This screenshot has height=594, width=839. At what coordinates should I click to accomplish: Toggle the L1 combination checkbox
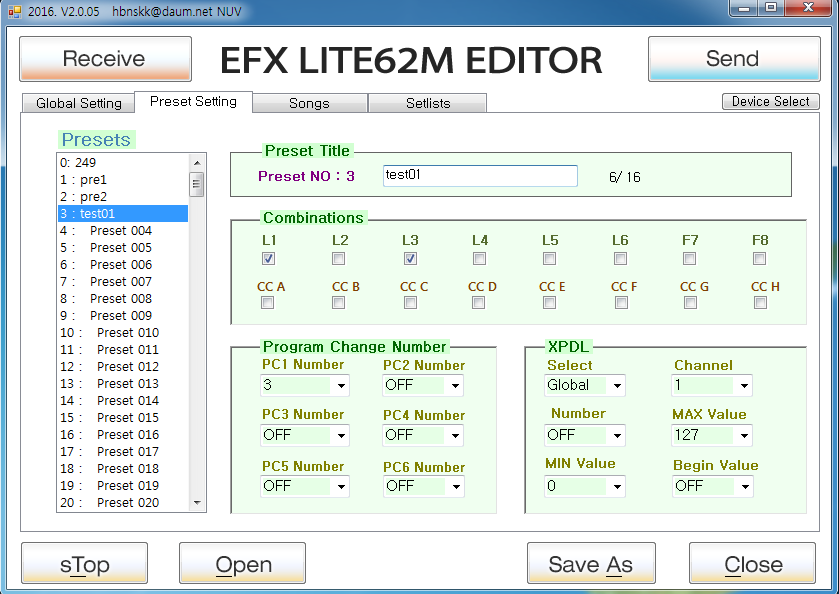268,259
